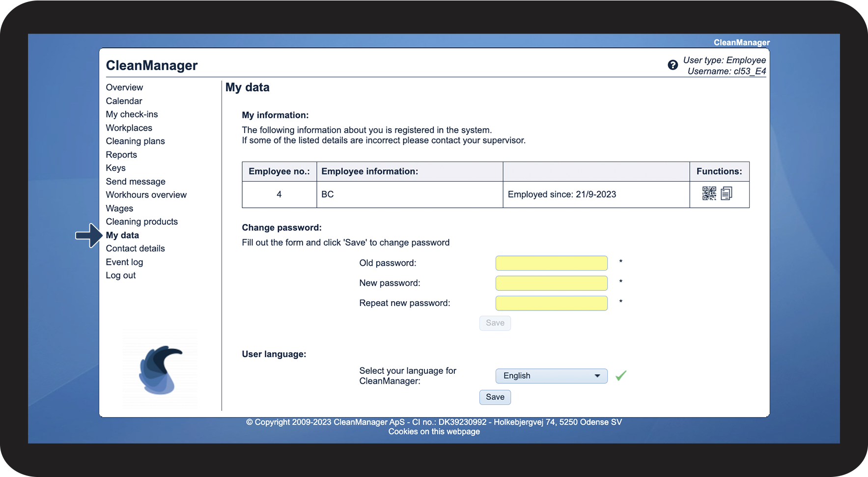Select Workplaces in the left menu
This screenshot has height=477, width=868.
129,128
